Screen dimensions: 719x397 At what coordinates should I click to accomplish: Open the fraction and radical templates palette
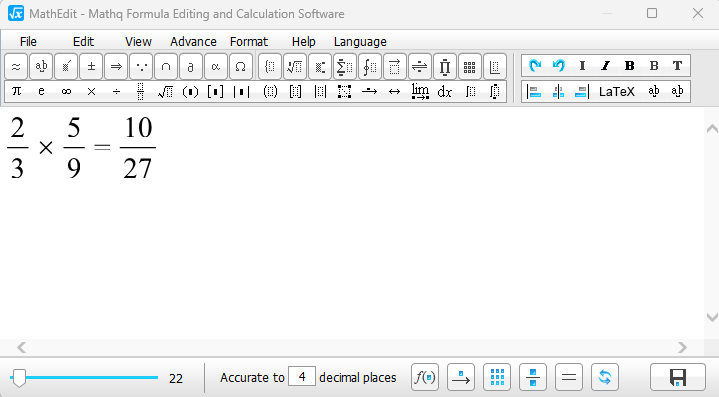[295, 66]
